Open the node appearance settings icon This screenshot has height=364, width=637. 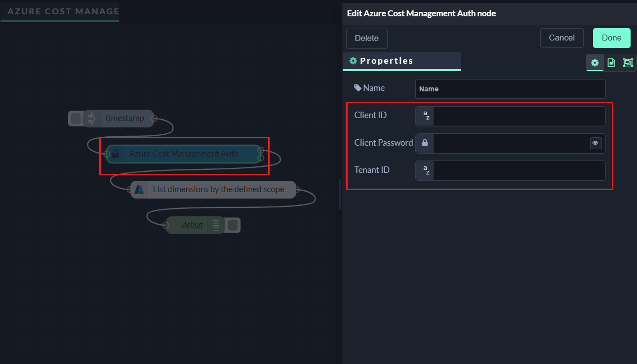pos(628,63)
